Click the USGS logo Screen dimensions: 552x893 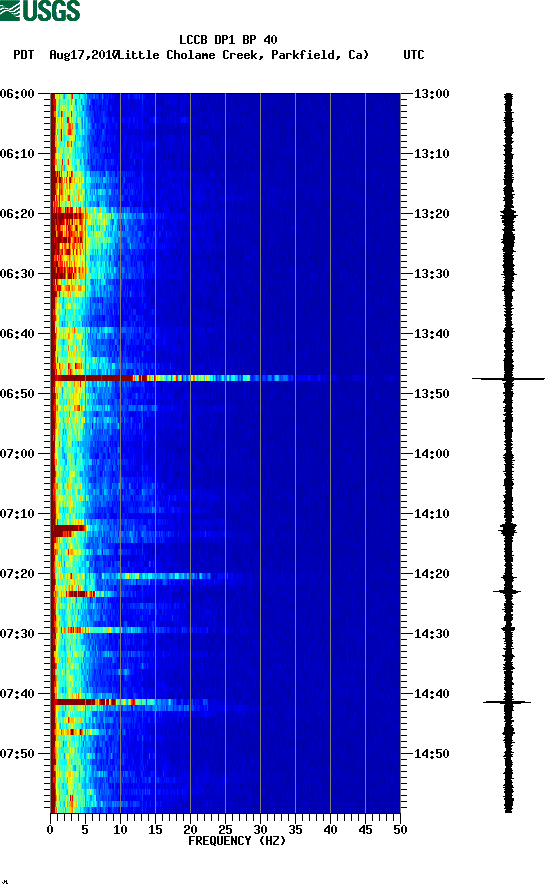(40, 10)
